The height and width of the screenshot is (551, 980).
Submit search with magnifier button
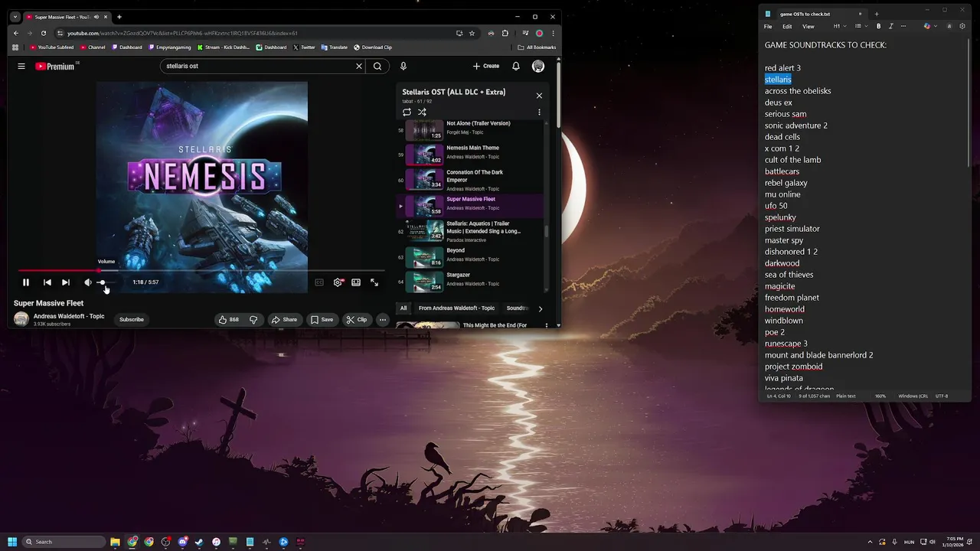[x=377, y=66]
